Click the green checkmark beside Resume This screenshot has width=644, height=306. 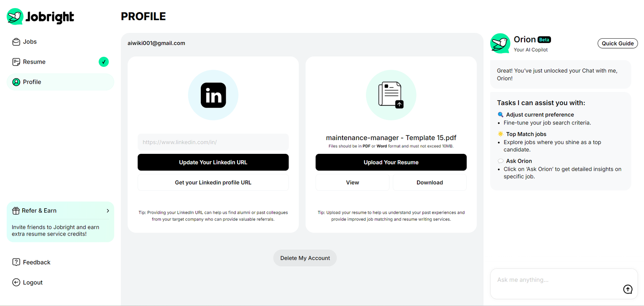(104, 62)
